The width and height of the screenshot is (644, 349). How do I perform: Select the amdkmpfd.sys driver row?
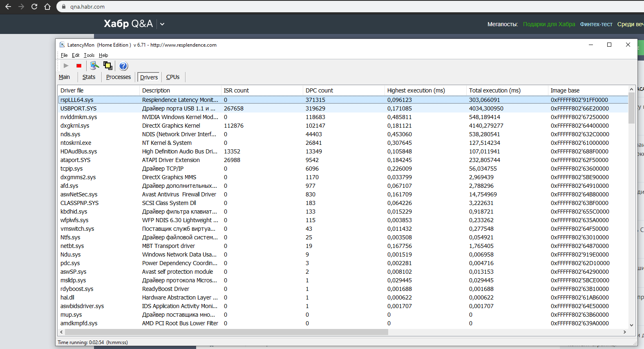pyautogui.click(x=343, y=323)
